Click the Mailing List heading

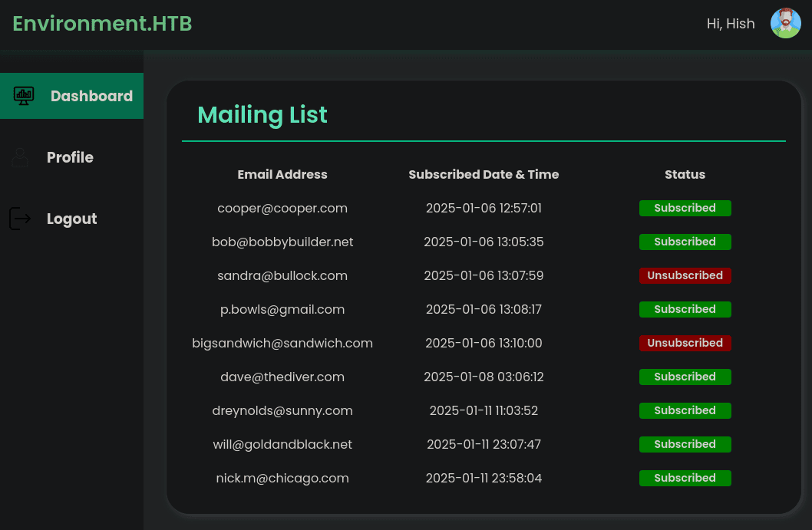[x=262, y=115]
